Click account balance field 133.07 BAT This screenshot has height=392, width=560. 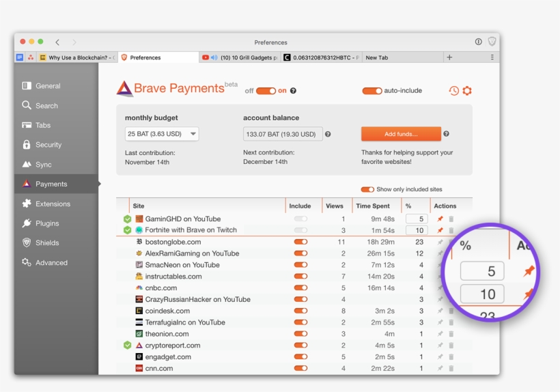283,135
